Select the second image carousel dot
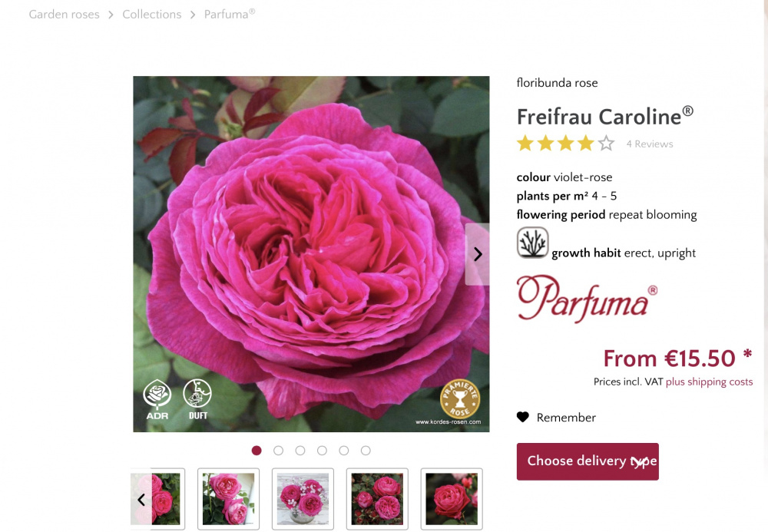This screenshot has width=768, height=532. click(278, 451)
